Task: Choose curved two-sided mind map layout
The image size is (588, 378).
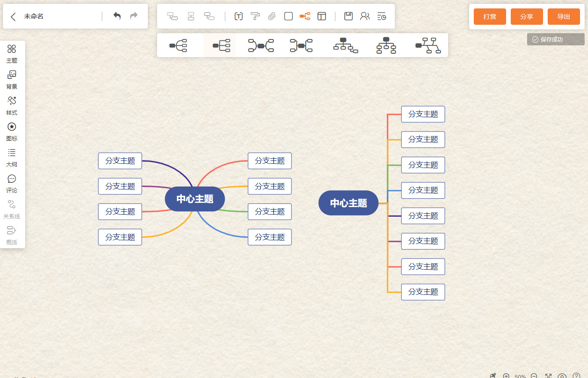Action: [261, 45]
